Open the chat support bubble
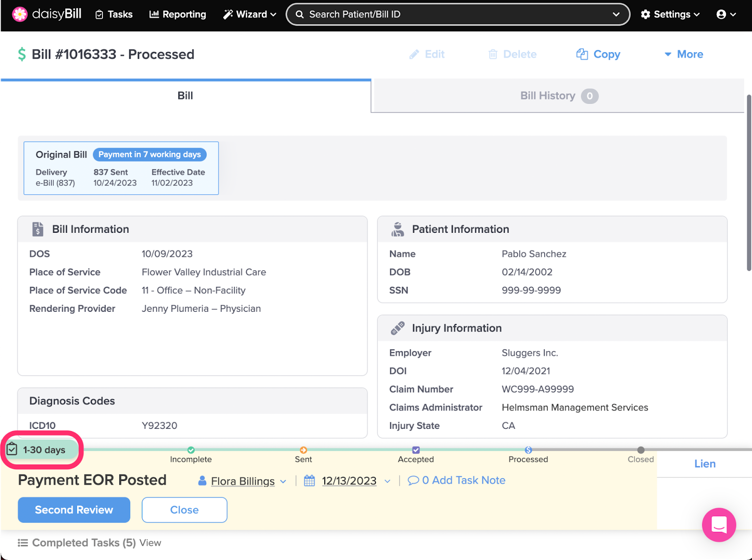 719,524
